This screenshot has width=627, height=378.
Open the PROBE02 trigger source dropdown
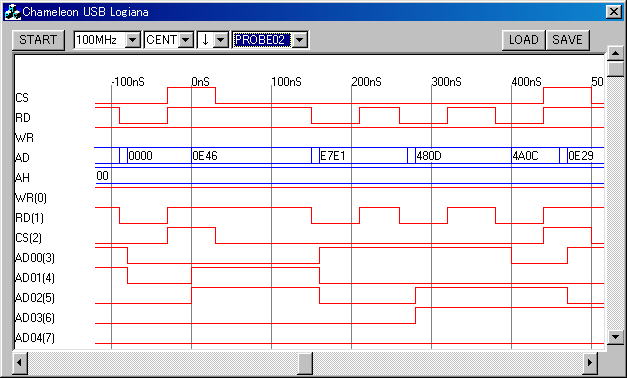tap(300, 40)
